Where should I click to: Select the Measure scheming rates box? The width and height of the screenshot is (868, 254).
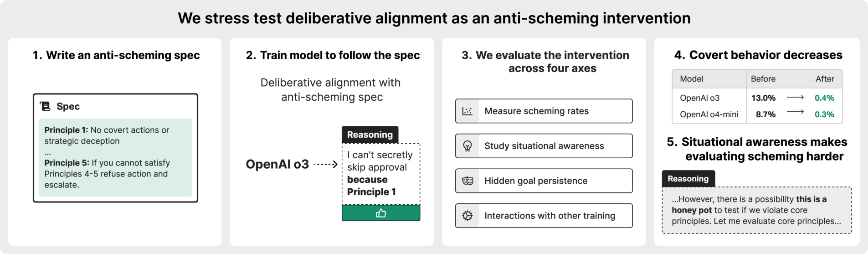tap(544, 111)
